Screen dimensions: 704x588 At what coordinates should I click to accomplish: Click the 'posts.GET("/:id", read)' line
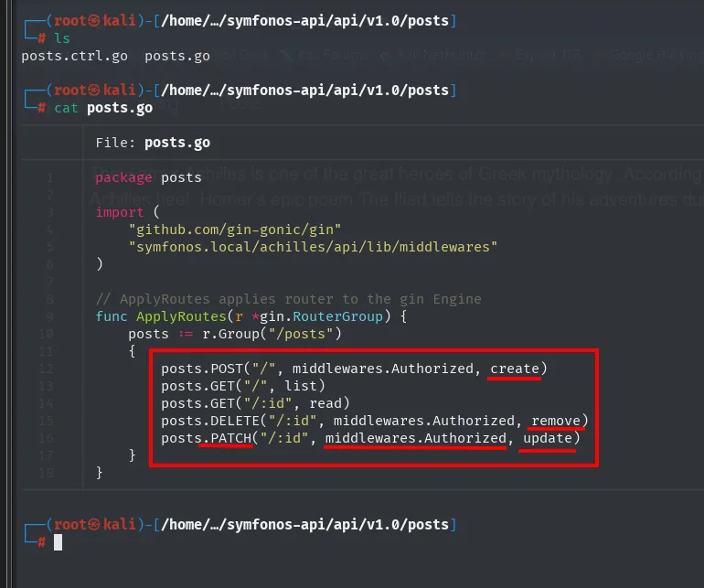click(x=255, y=404)
